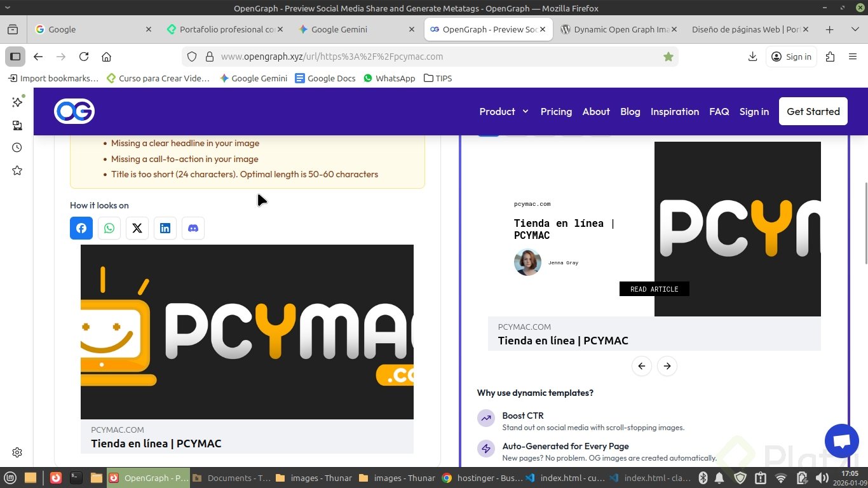Go back one page in Firefox
This screenshot has width=868, height=488.
[x=38, y=57]
